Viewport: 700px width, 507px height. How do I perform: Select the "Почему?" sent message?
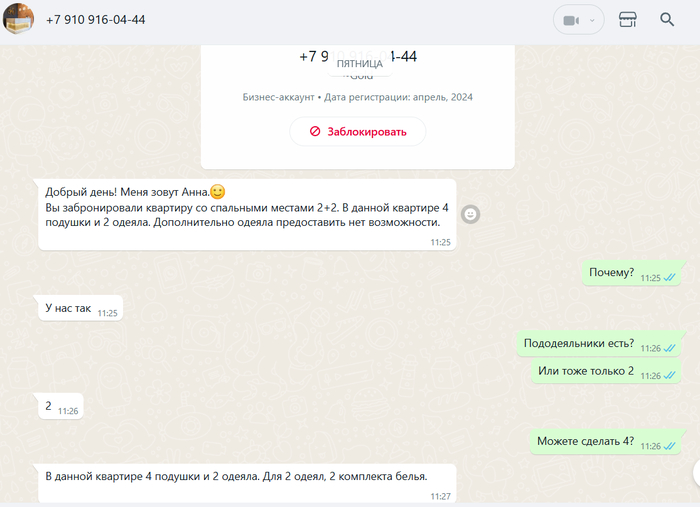[611, 272]
